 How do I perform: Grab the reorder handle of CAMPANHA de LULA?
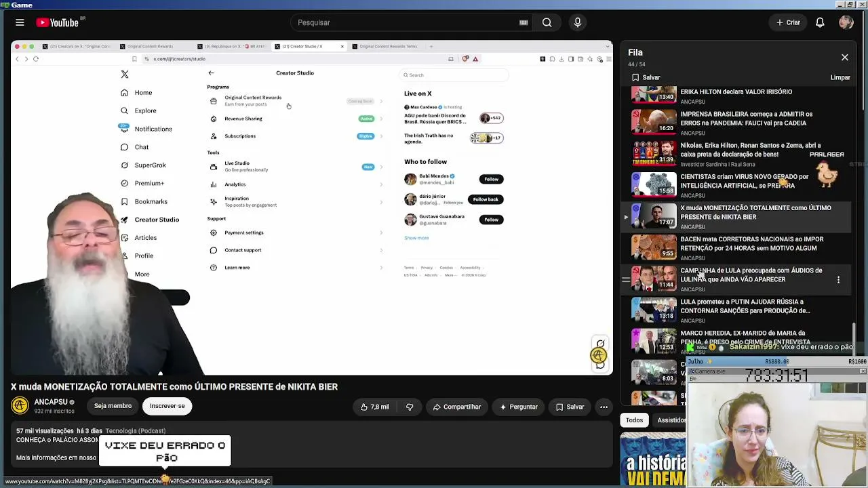pos(625,279)
